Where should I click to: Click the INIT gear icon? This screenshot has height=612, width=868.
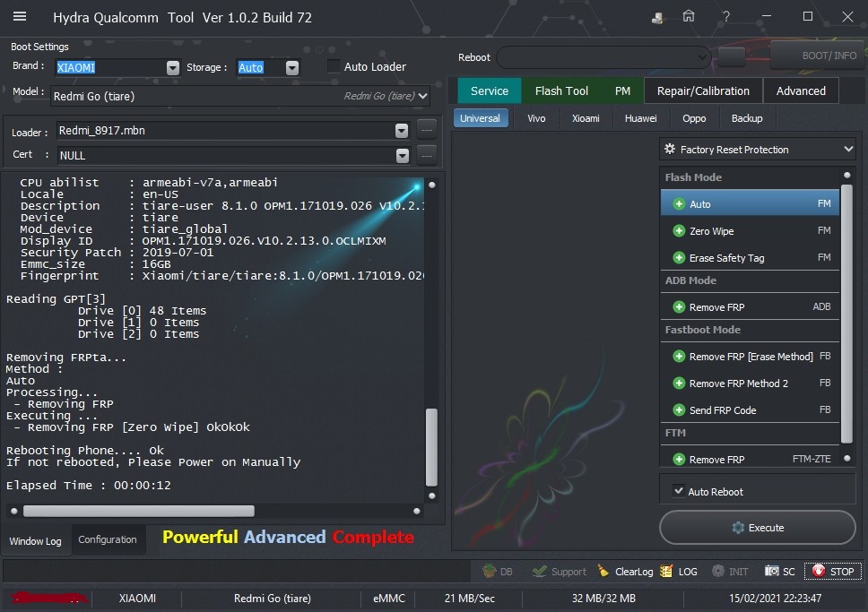(718, 571)
